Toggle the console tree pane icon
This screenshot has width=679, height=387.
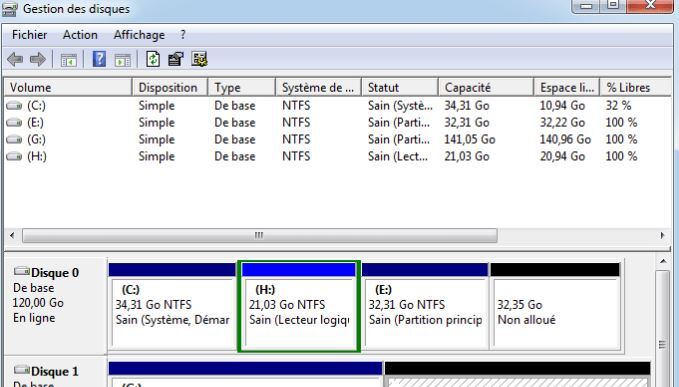click(x=68, y=60)
